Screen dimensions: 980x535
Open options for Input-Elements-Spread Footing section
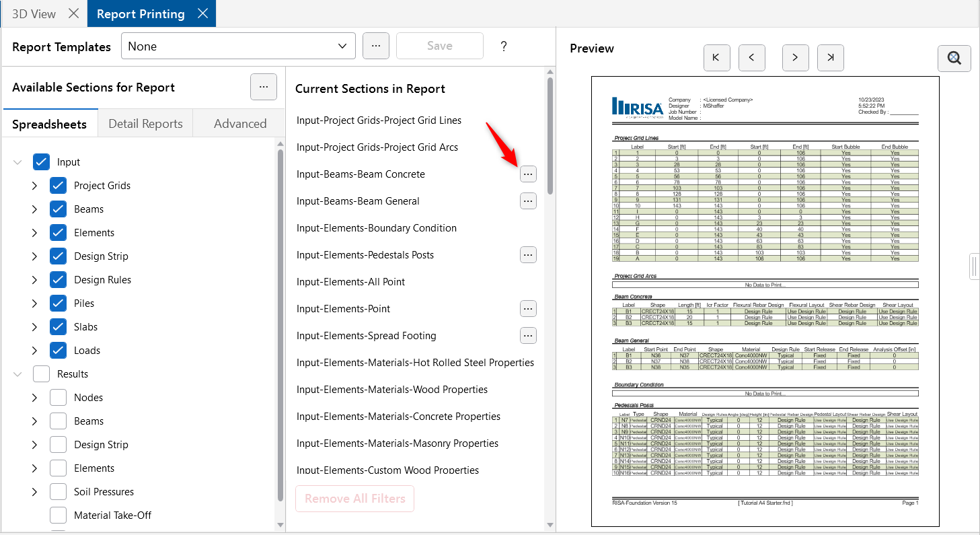528,336
